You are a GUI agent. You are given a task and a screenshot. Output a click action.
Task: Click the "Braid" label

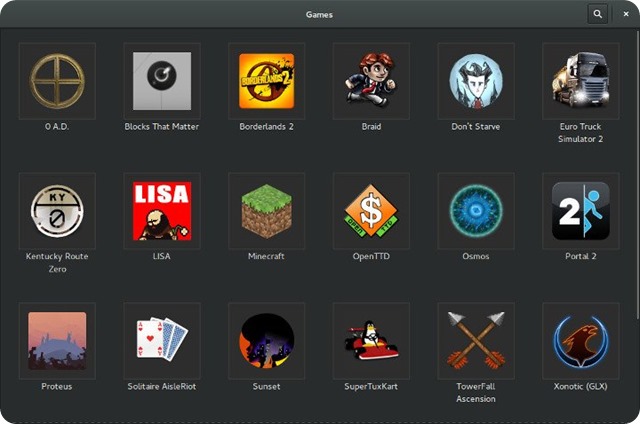(x=371, y=127)
